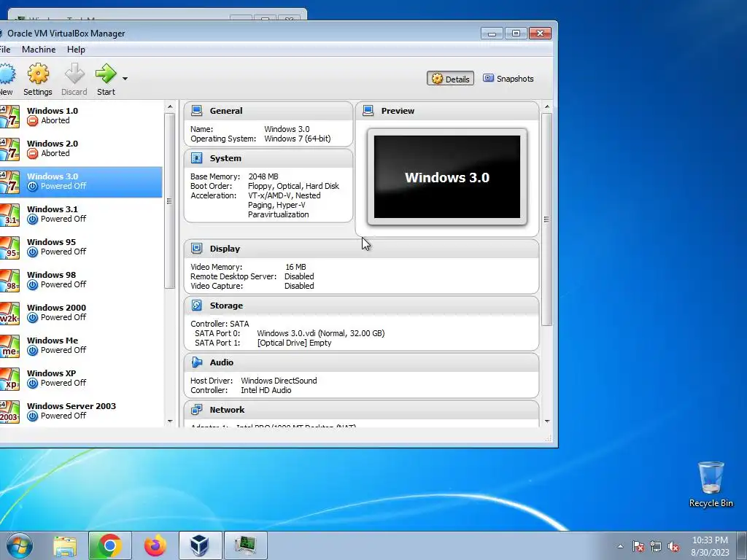The image size is (747, 560).
Task: Click the Storage section disk icon
Action: [x=196, y=306]
